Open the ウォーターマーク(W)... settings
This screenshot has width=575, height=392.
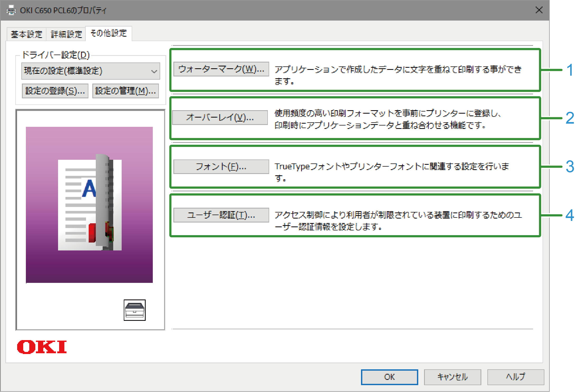tap(221, 69)
